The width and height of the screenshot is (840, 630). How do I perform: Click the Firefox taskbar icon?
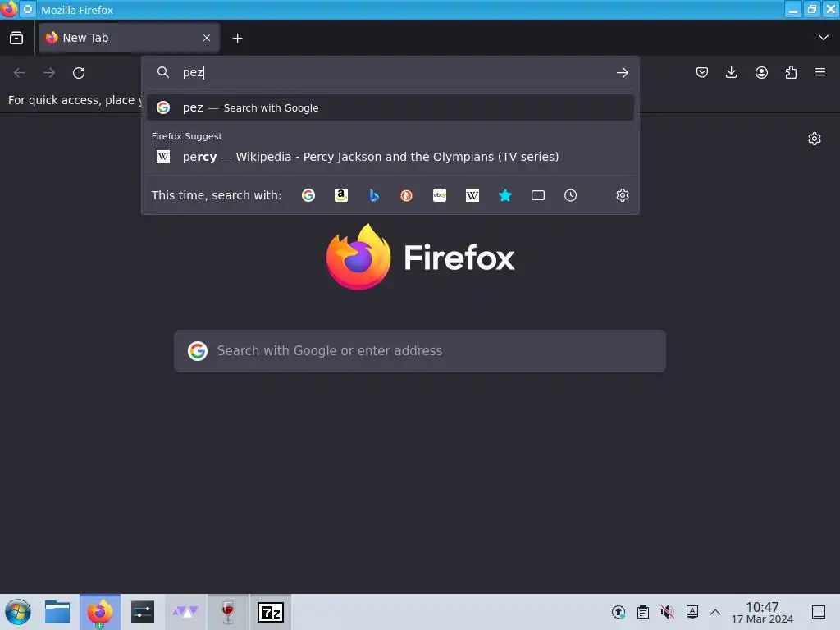[100, 612]
